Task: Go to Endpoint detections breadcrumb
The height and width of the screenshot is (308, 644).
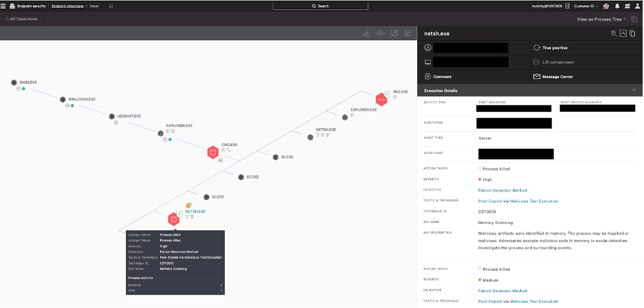Action: click(x=67, y=6)
